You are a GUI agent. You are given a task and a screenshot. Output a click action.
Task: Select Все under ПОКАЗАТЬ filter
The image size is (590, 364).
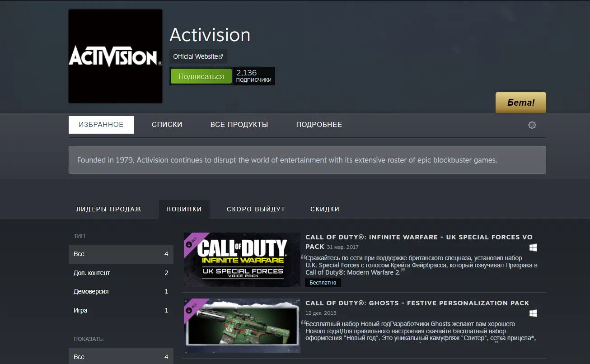pyautogui.click(x=121, y=356)
